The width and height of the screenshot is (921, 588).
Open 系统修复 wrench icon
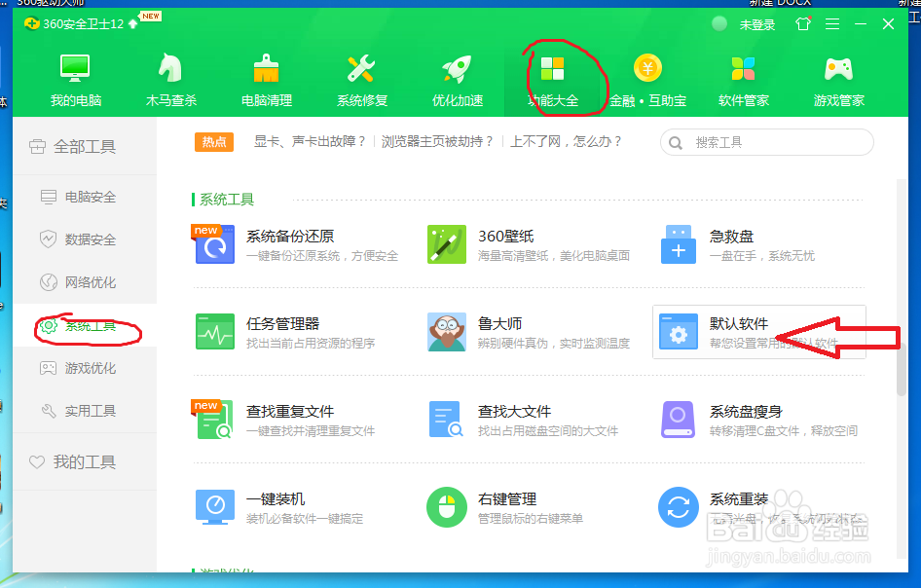tap(361, 68)
